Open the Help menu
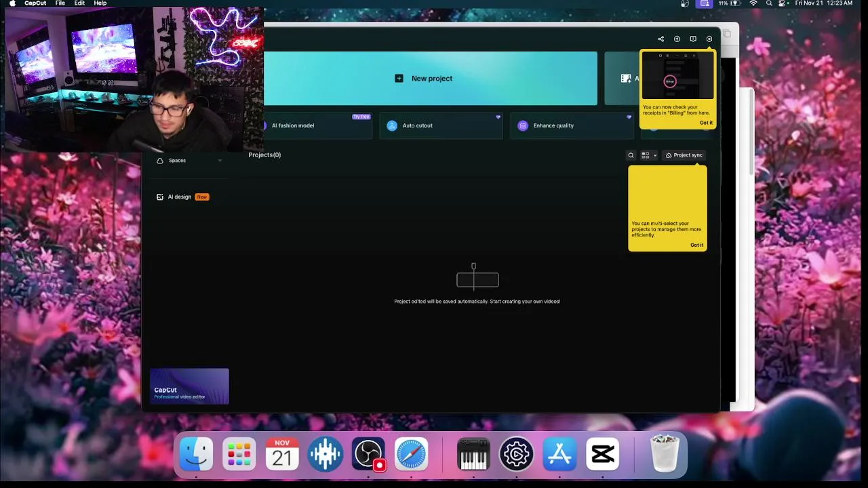The height and width of the screenshot is (488, 868). point(100,3)
